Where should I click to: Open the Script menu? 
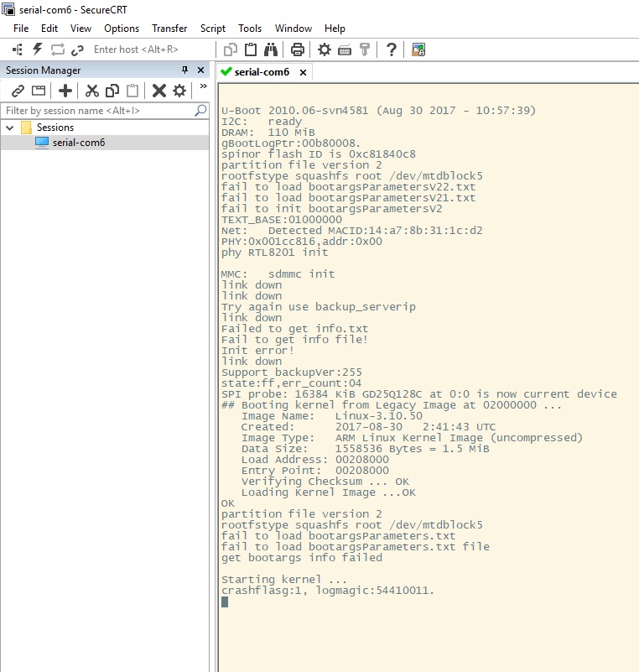pyautogui.click(x=213, y=29)
